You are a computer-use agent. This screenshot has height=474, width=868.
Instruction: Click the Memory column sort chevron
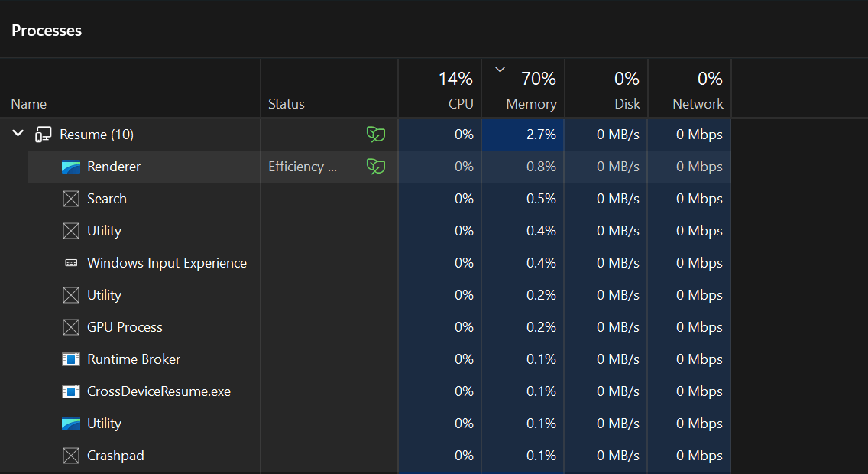coord(500,70)
